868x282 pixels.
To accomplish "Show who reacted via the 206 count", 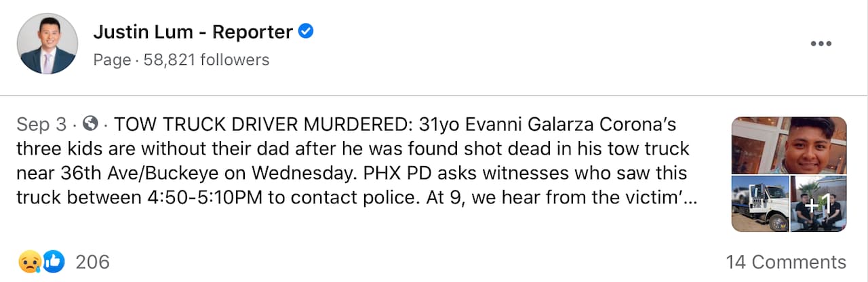I will click(x=92, y=262).
